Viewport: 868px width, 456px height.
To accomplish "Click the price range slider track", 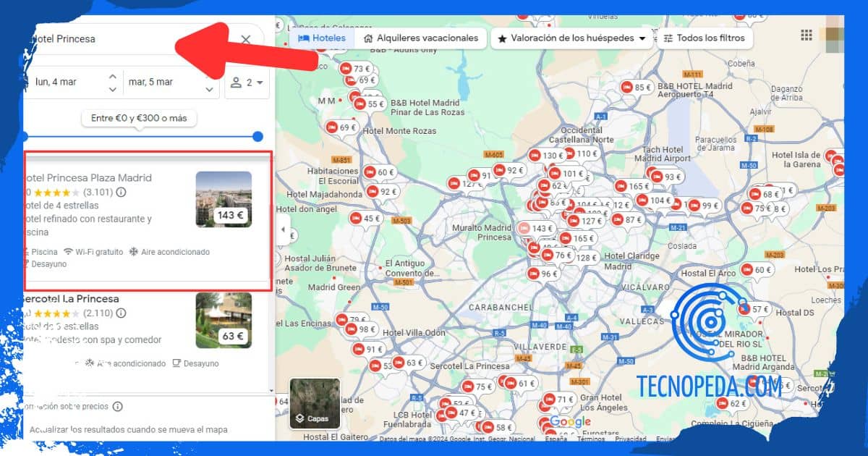I will [x=141, y=136].
